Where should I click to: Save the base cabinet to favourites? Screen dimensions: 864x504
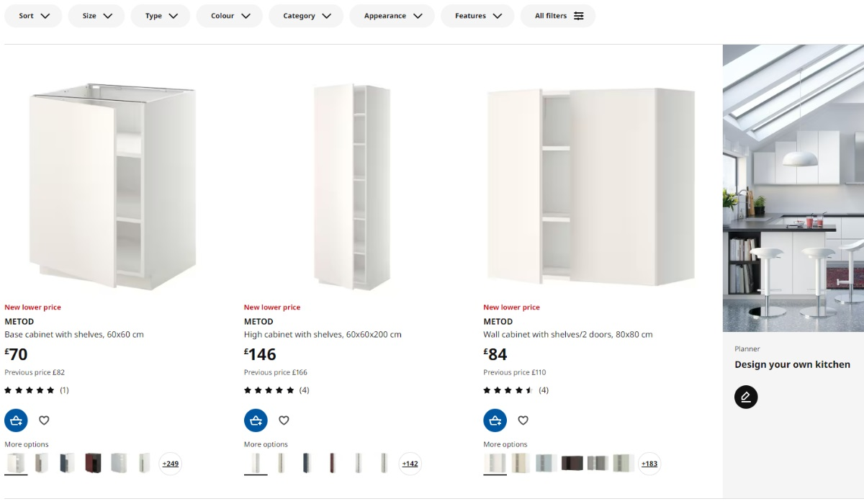point(44,420)
